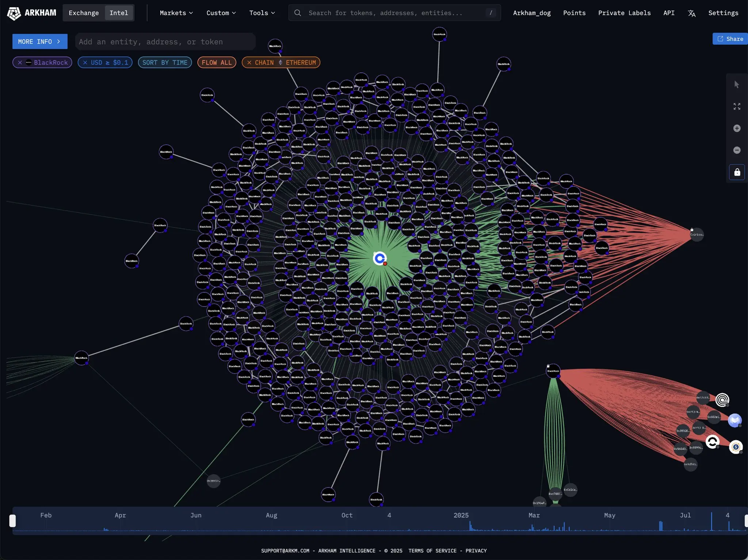Open the API page
This screenshot has width=748, height=560.
pyautogui.click(x=669, y=13)
